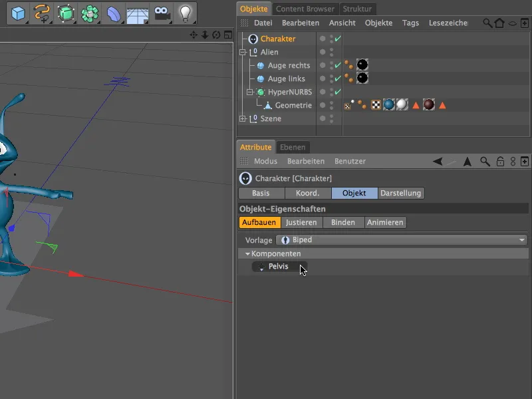Click black material tag on Auge rechts
532x399 pixels.
point(362,65)
